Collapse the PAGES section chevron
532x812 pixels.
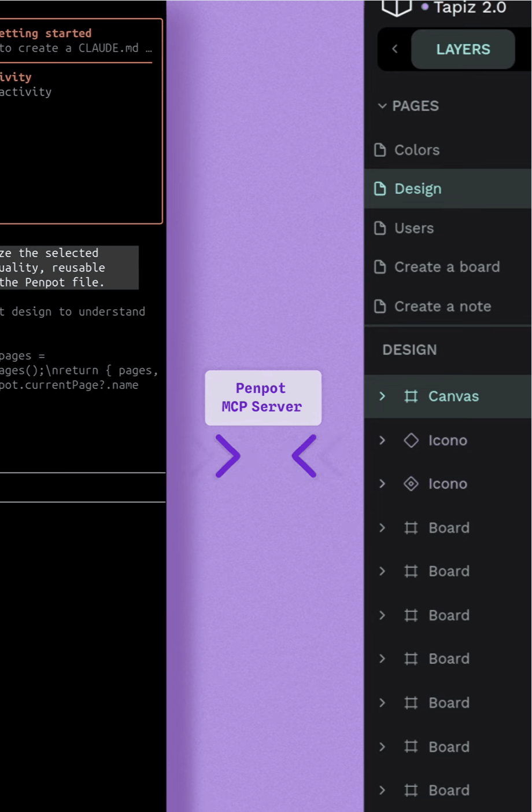tap(382, 106)
